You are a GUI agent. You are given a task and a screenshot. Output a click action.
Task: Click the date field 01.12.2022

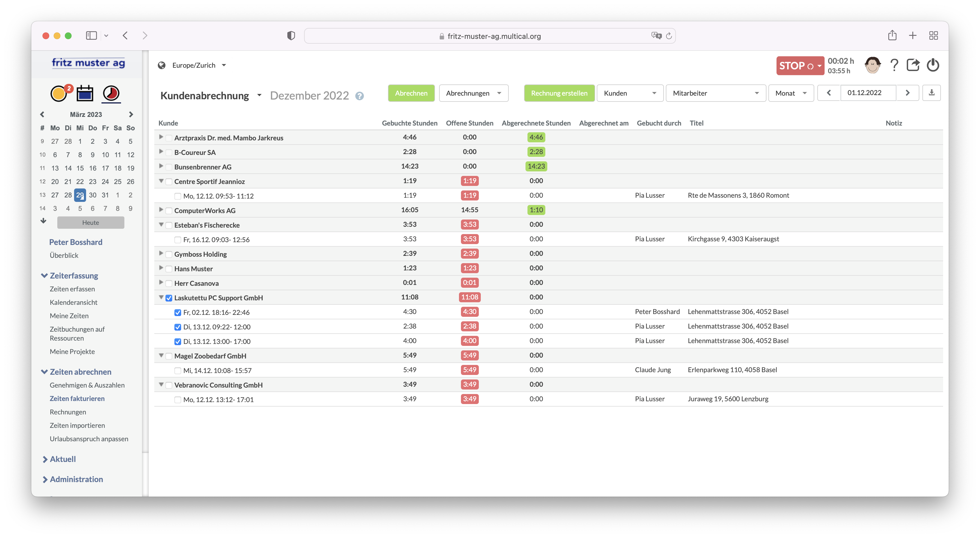[868, 93]
